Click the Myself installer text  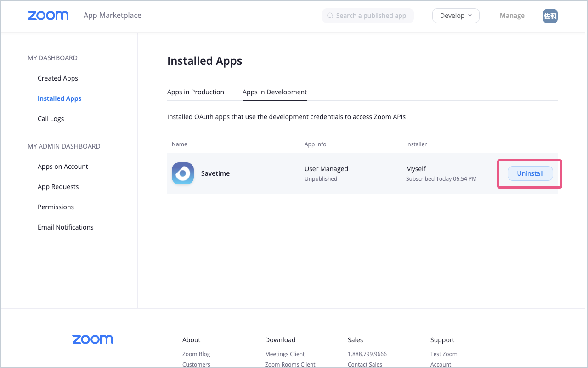tap(416, 169)
